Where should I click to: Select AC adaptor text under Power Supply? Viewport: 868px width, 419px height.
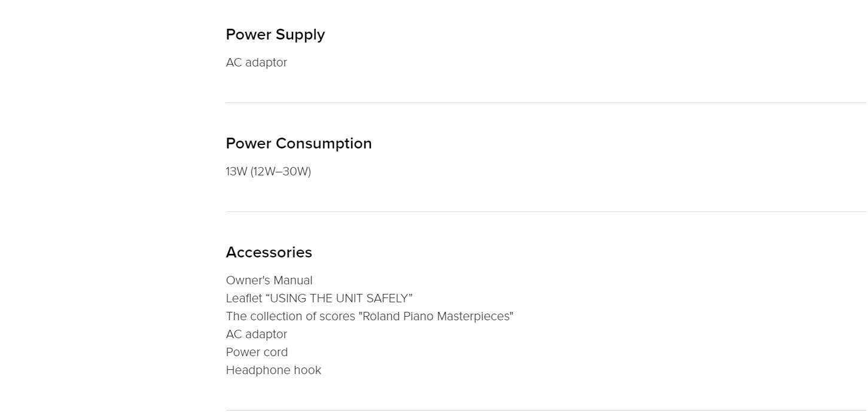pos(257,63)
